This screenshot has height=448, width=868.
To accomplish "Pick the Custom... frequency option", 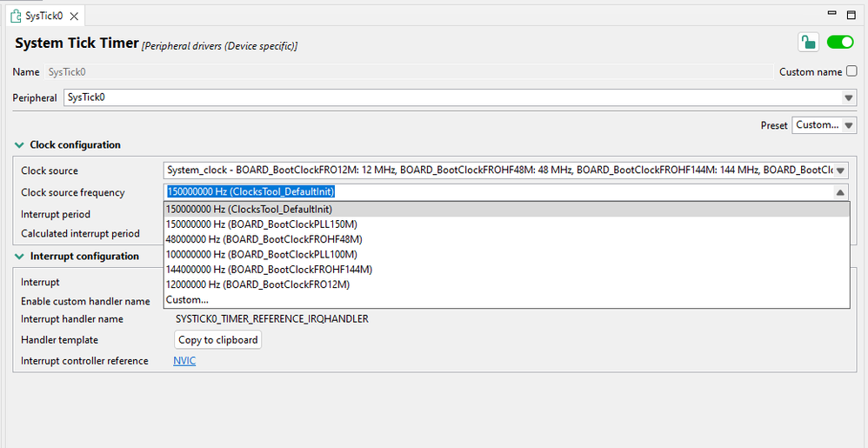I will 186,300.
